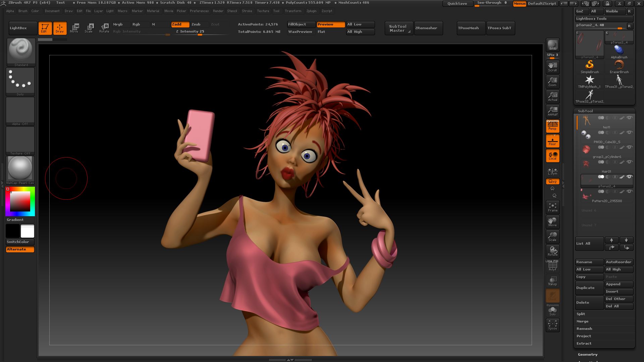Screen dimensions: 644x362
Task: Toggle the PolyF polyframe display
Action: point(552,266)
